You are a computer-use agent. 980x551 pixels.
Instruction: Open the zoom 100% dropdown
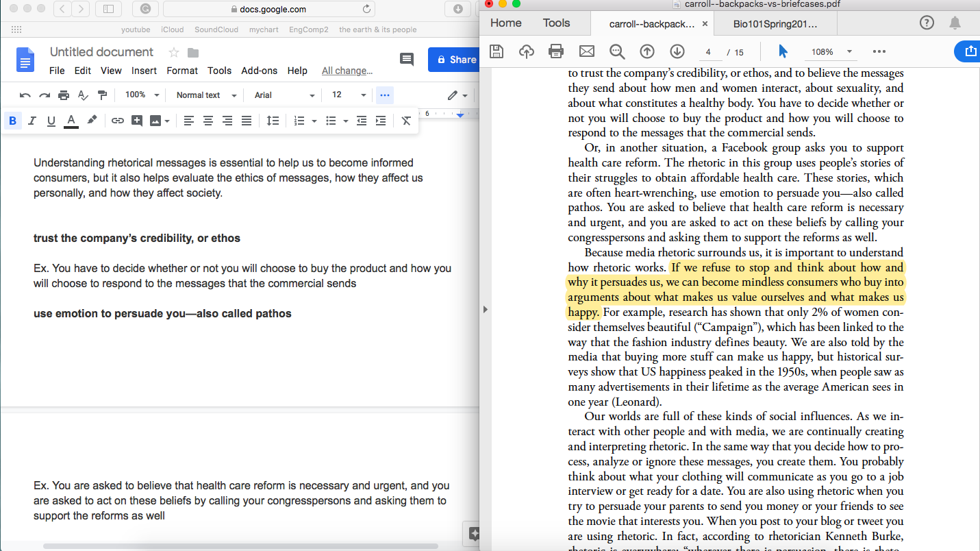pyautogui.click(x=142, y=95)
